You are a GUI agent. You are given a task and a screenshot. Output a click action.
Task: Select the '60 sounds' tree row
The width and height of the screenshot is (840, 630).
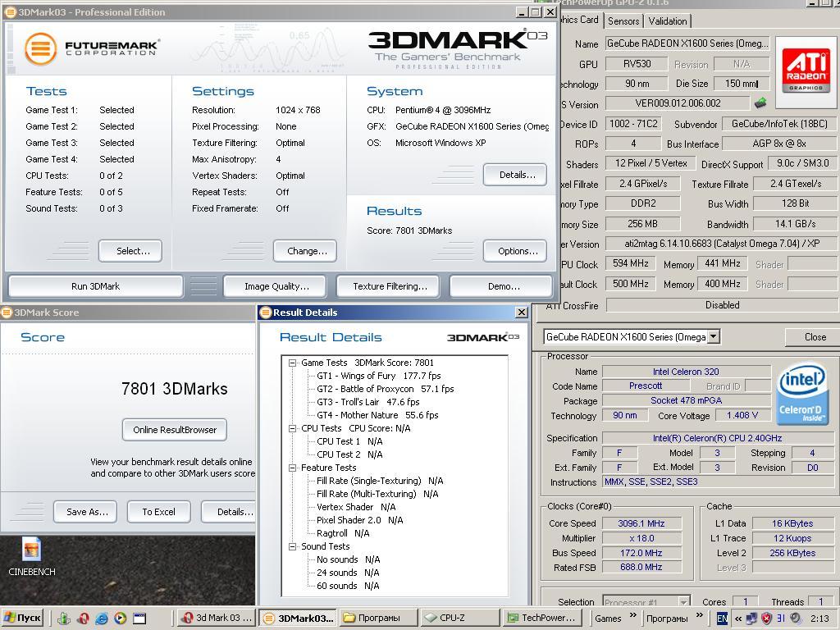pyautogui.click(x=348, y=586)
